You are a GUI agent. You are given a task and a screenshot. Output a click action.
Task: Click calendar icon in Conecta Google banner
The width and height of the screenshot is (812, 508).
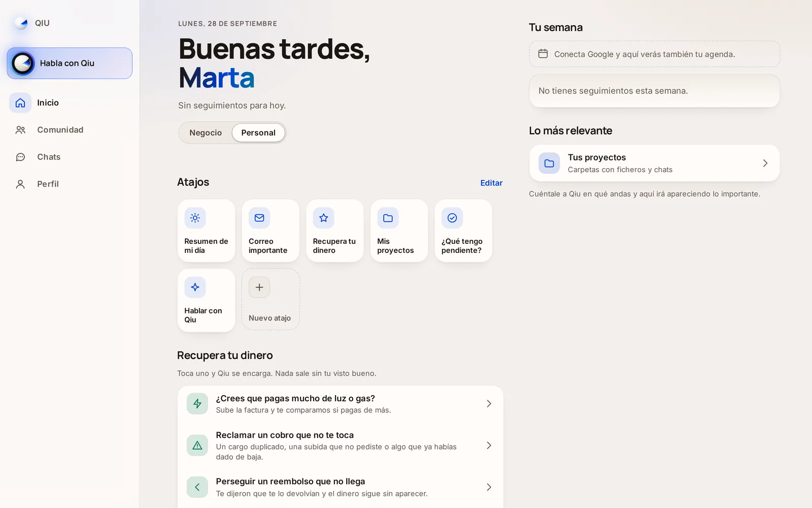click(543, 53)
